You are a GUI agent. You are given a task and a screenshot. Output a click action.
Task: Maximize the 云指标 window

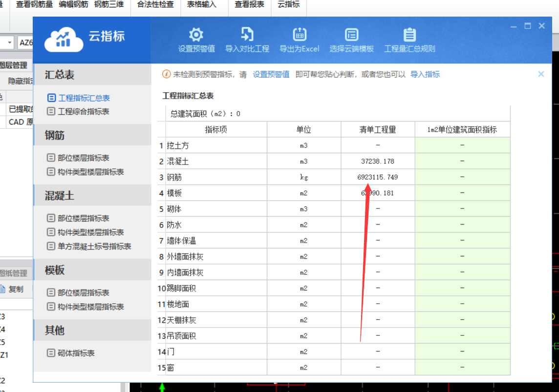[528, 26]
